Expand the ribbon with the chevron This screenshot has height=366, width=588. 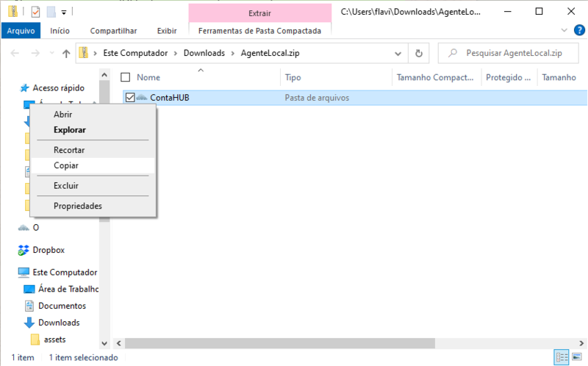[564, 30]
